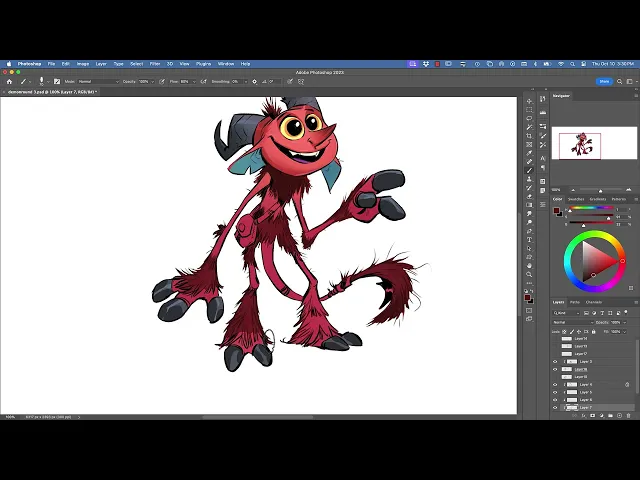Viewport: 640px width, 480px height.
Task: Toggle lock all padlock icon
Action: click(x=594, y=332)
